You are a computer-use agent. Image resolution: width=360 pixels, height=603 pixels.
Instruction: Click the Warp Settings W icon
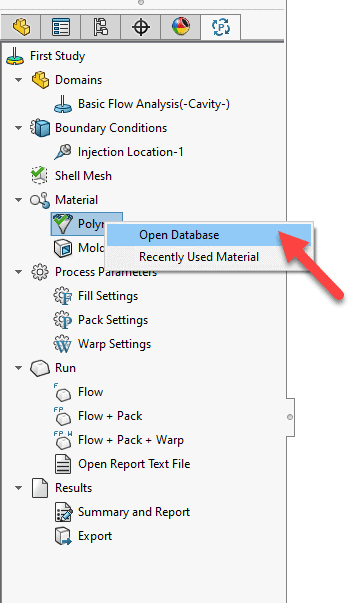[x=63, y=344]
